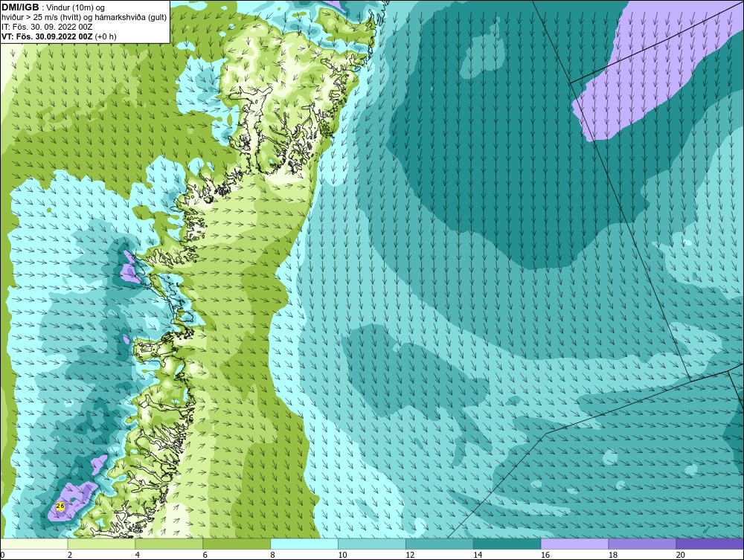Click the yellow 26 gust marker

tap(60, 506)
